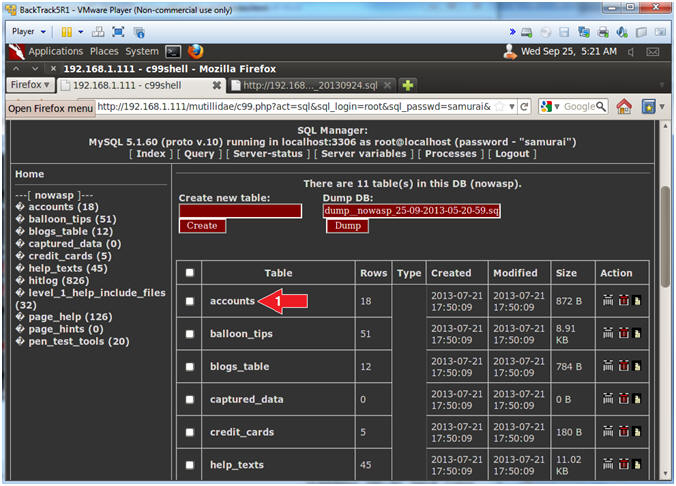Click the Processes link
The height and width of the screenshot is (486, 676).
(x=451, y=154)
